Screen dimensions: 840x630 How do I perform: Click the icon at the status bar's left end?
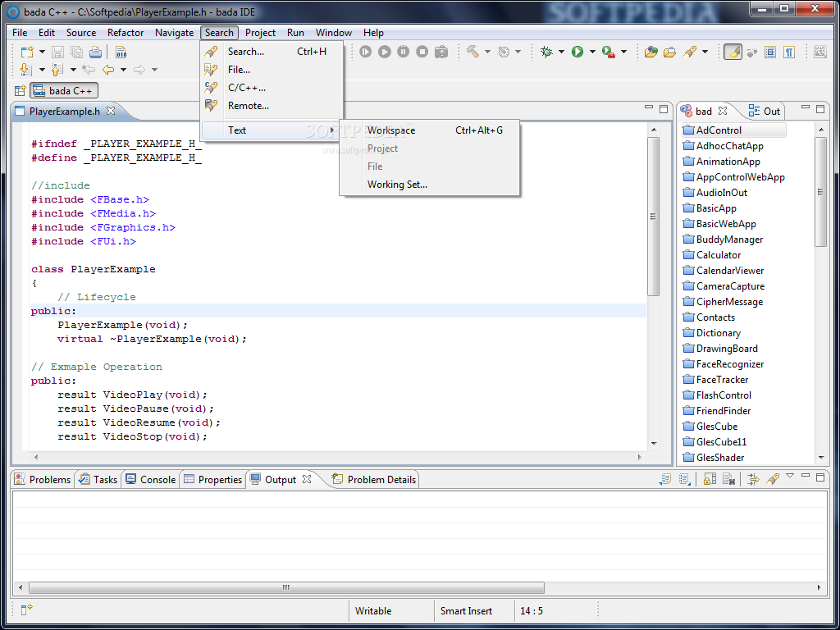tap(27, 609)
